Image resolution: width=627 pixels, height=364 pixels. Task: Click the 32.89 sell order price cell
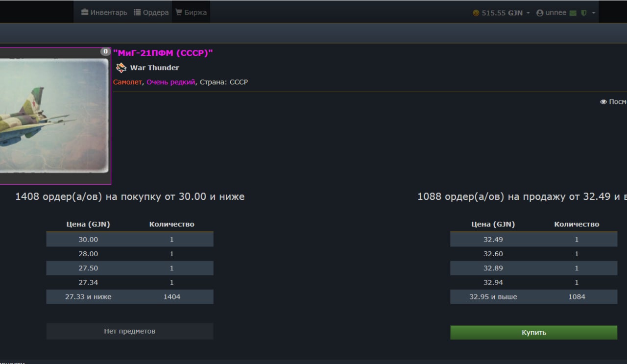[493, 268]
